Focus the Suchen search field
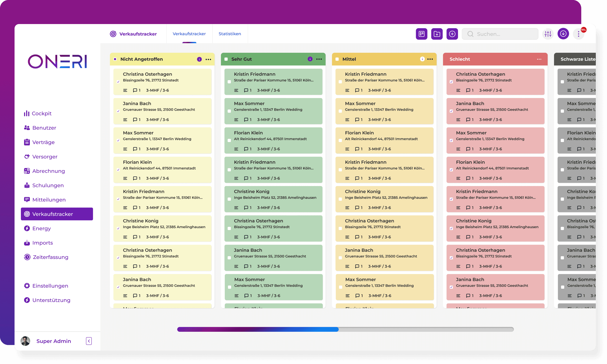Image resolution: width=607 pixels, height=364 pixels. [500, 34]
